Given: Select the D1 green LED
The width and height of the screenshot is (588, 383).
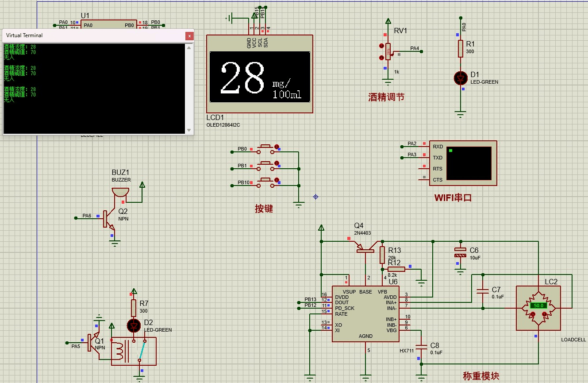Looking at the screenshot, I should (461, 78).
